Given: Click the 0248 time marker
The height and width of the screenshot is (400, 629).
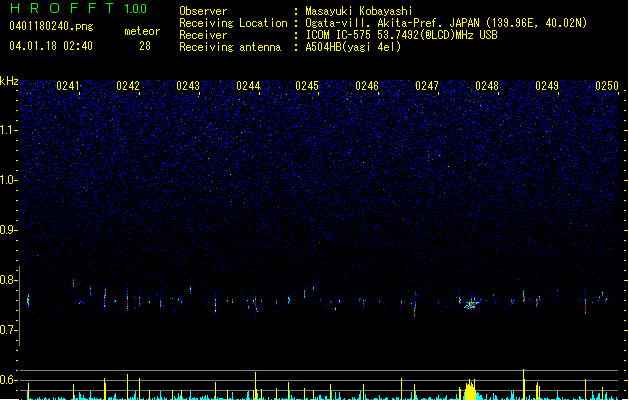Looking at the screenshot, I should [487, 85].
